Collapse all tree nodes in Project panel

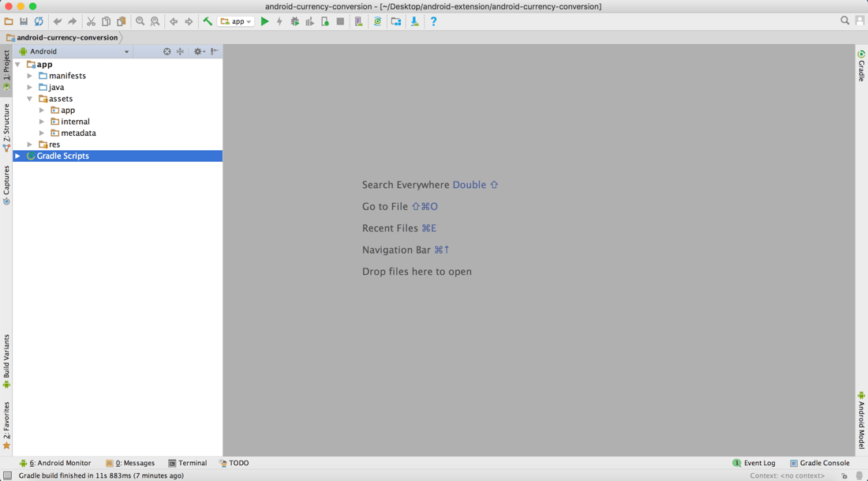pyautogui.click(x=180, y=51)
